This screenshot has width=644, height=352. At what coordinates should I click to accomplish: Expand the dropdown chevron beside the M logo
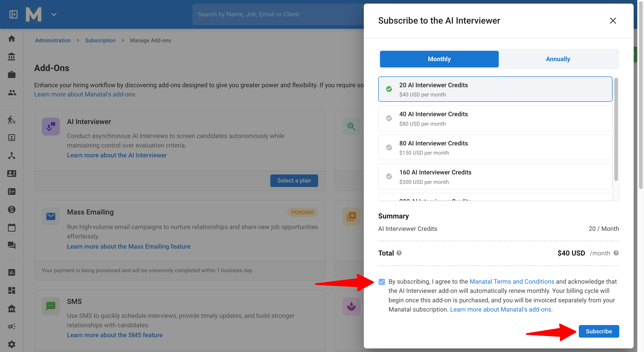(54, 14)
